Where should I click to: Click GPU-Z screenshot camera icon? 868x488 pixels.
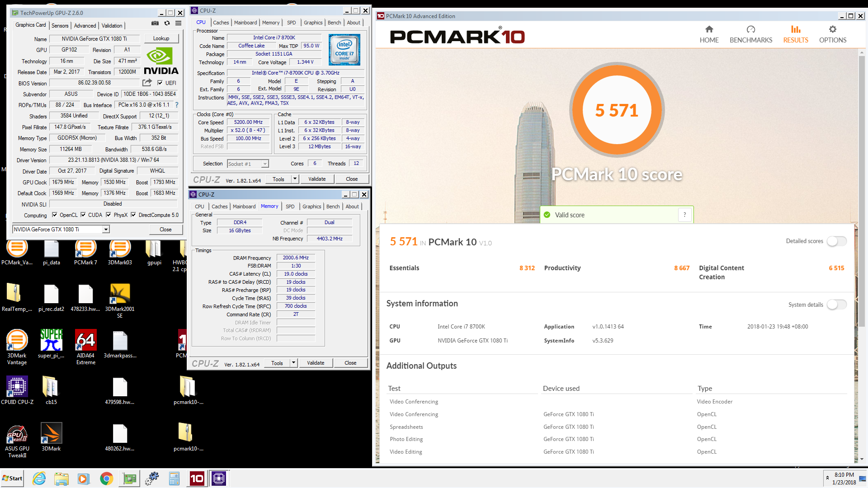coord(155,23)
